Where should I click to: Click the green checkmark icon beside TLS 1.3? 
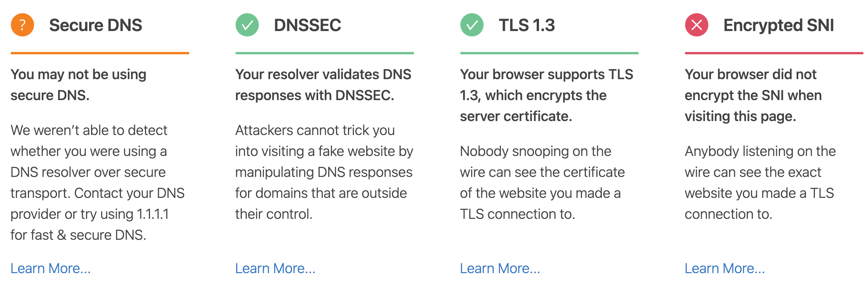(x=472, y=25)
